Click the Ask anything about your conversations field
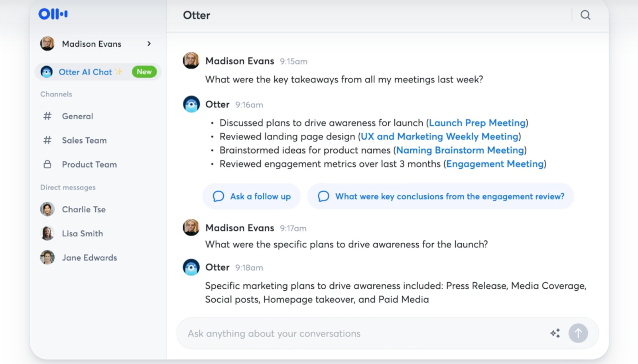 363,333
